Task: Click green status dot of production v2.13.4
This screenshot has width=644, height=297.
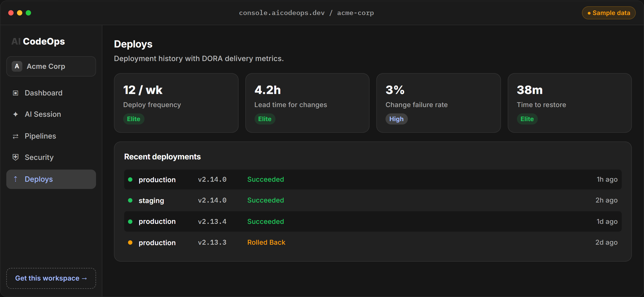Action: point(130,222)
